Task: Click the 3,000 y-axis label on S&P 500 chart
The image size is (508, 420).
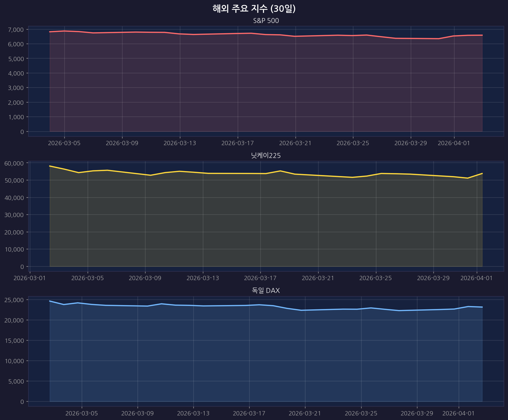Action: 15,88
